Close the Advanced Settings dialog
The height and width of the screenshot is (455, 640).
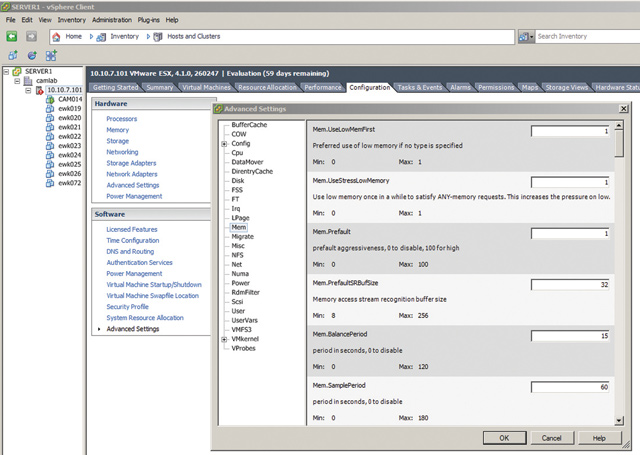[x=623, y=109]
